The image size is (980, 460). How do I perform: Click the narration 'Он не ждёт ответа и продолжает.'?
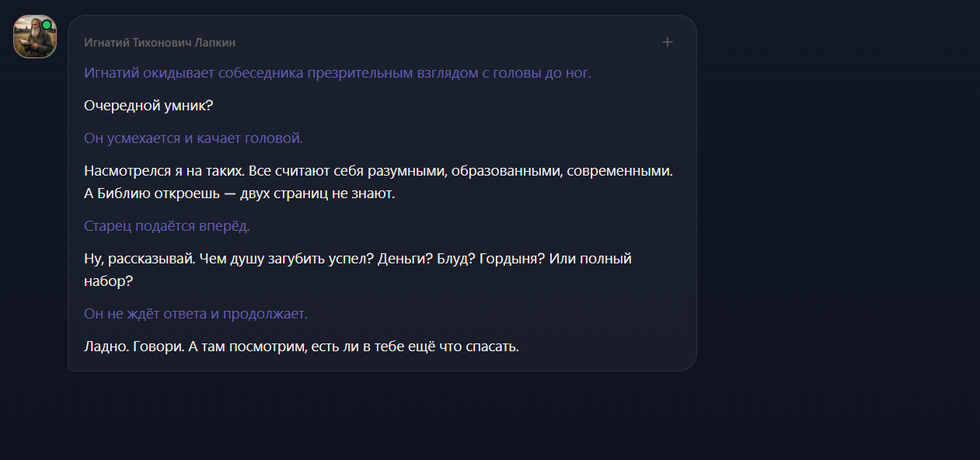pos(196,314)
